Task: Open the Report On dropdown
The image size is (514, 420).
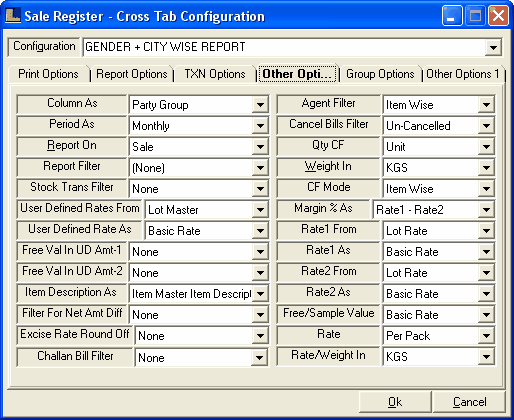Action: pyautogui.click(x=260, y=147)
